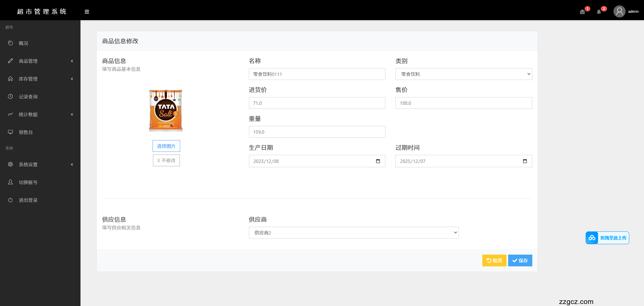Click the 系统设置 gear icon
The image size is (644, 306).
[10, 164]
